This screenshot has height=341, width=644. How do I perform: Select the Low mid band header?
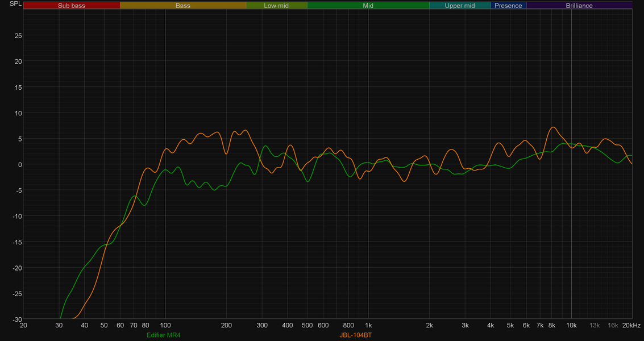pyautogui.click(x=276, y=6)
